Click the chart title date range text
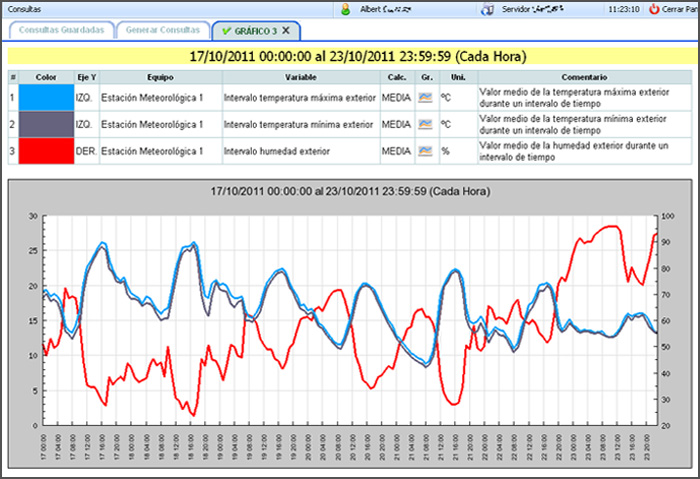This screenshot has height=479, width=700. [350, 192]
